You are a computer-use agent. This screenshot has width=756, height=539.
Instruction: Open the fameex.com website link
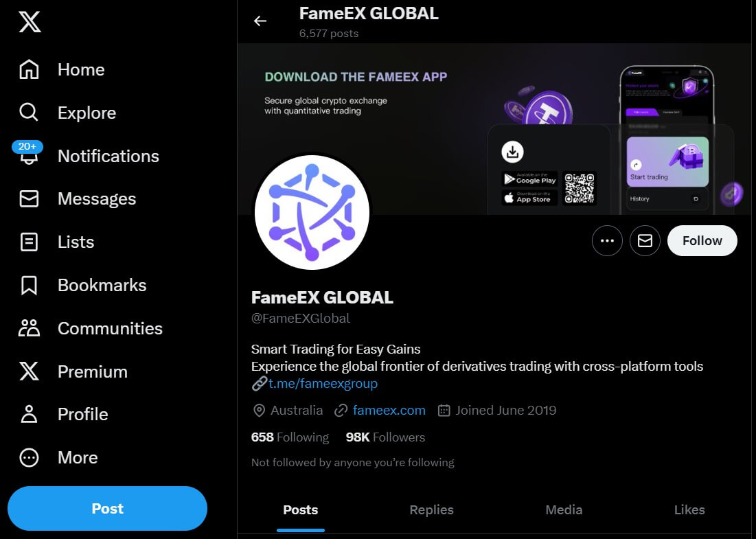pyautogui.click(x=389, y=410)
